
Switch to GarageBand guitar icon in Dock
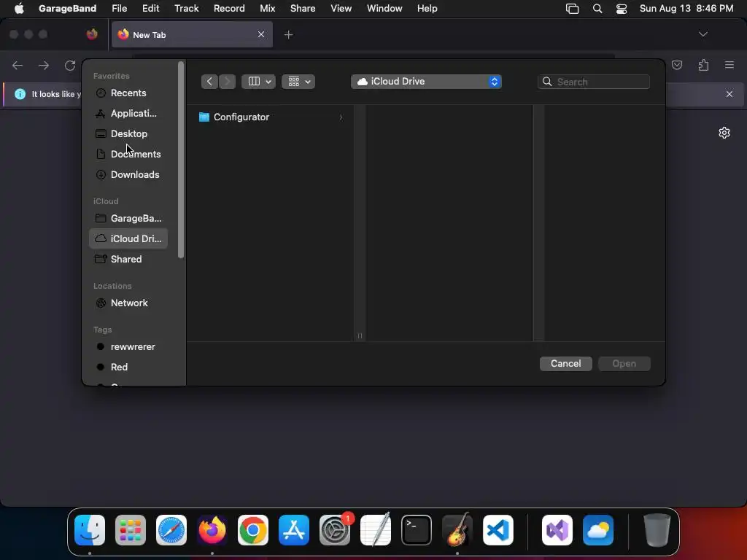[457, 530]
